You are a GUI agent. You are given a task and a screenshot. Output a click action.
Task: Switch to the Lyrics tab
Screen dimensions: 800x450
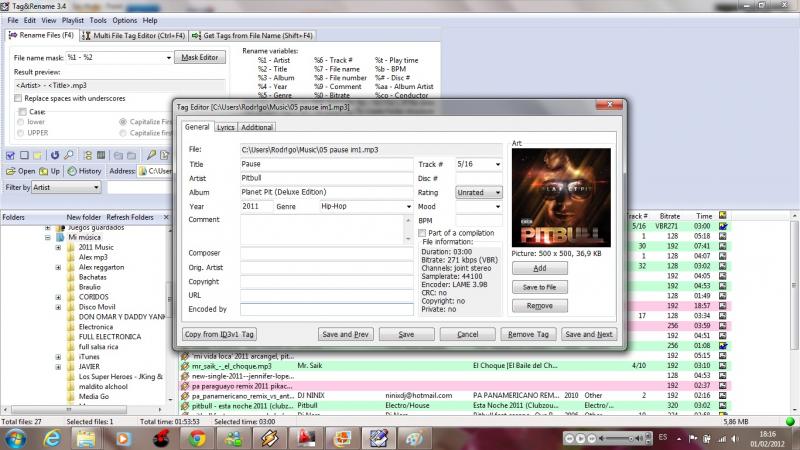[225, 127]
